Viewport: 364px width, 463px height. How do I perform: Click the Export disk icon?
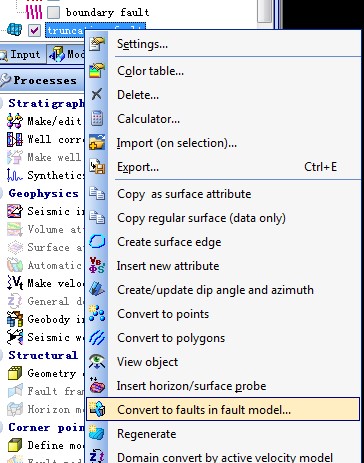(x=97, y=167)
